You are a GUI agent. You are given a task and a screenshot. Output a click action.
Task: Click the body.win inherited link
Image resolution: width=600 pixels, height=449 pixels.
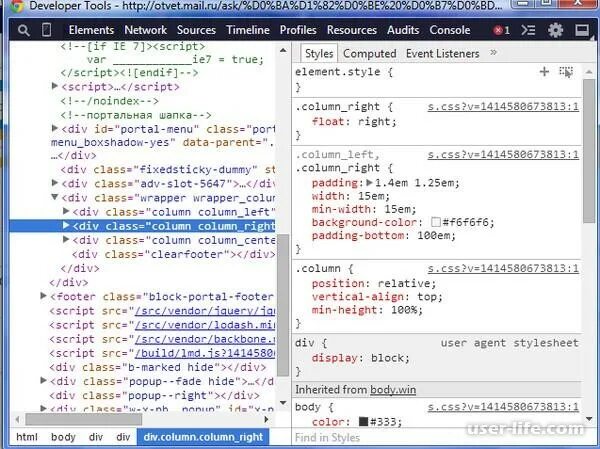tap(393, 390)
